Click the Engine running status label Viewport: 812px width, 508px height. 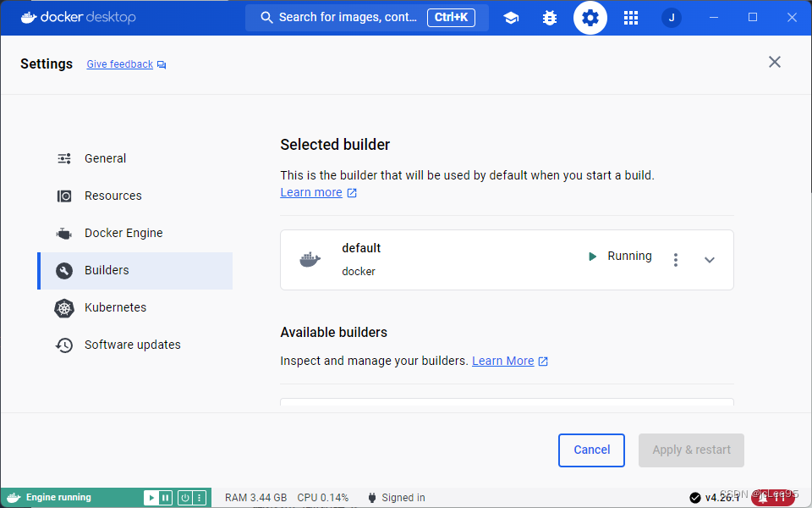point(58,498)
